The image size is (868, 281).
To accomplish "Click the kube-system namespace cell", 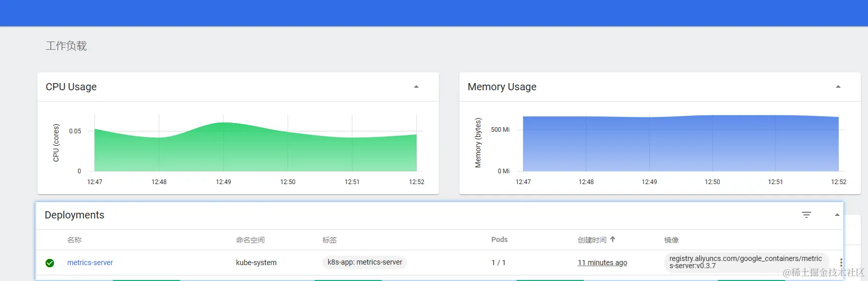I will point(256,263).
